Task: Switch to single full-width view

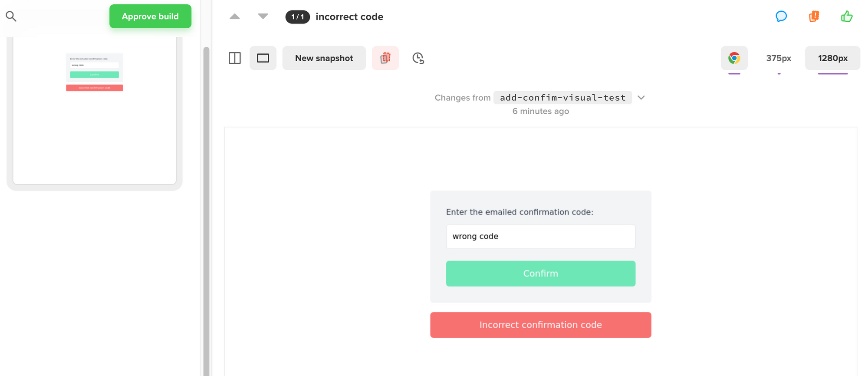Action: coord(263,58)
